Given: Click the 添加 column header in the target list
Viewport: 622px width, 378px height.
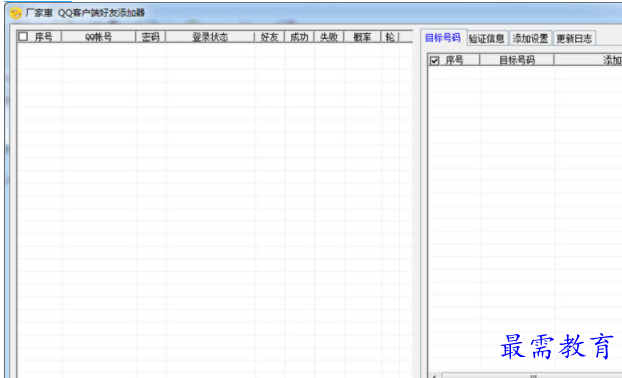Looking at the screenshot, I should tap(588, 60).
